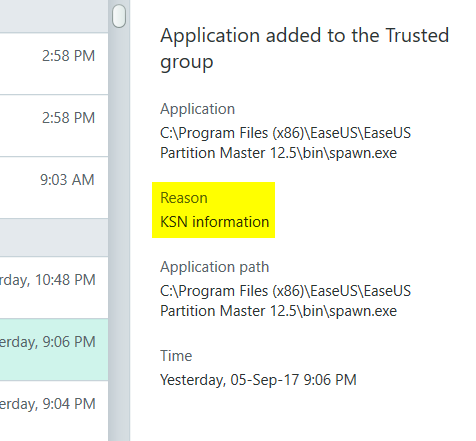Click the scrollbar track beside the 9:06 PM row
Viewport: 476px width, 441px height.
[x=119, y=349]
